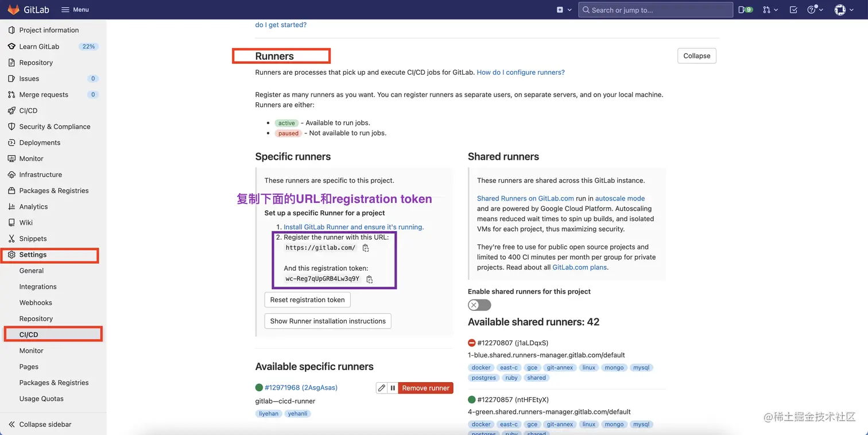Click the CI/CD rocket icon in sidebar
The image size is (868, 435).
[11, 111]
